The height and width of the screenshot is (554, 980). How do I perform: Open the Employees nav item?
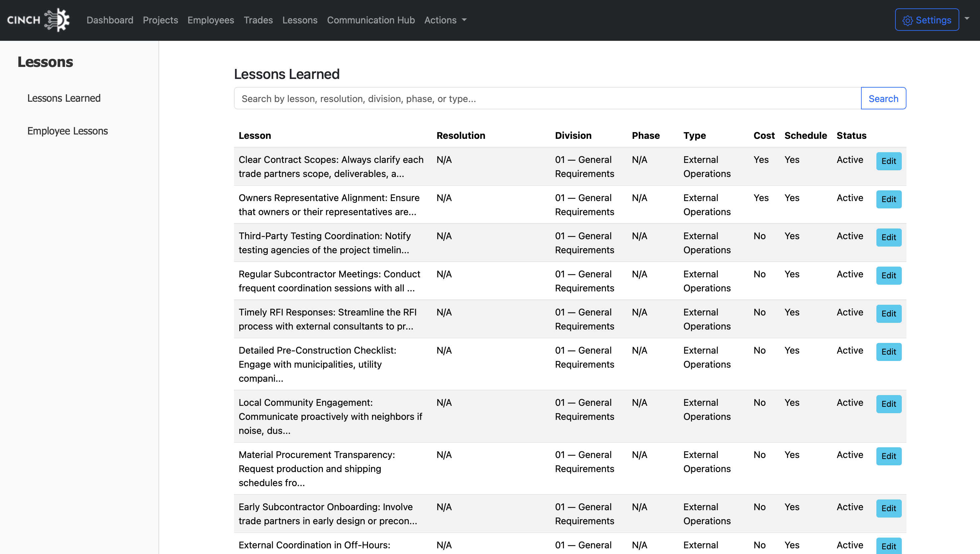[211, 20]
